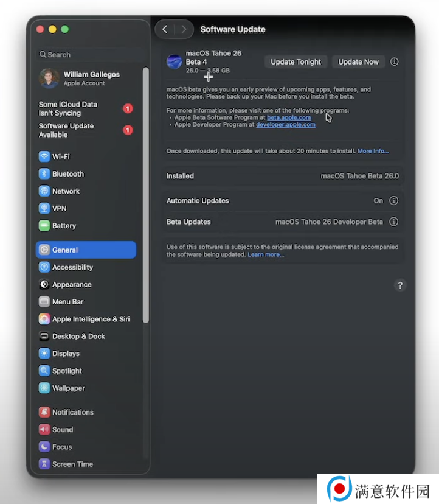The width and height of the screenshot is (439, 504).
Task: Click the sidebar scrollbar
Action: tap(146, 195)
